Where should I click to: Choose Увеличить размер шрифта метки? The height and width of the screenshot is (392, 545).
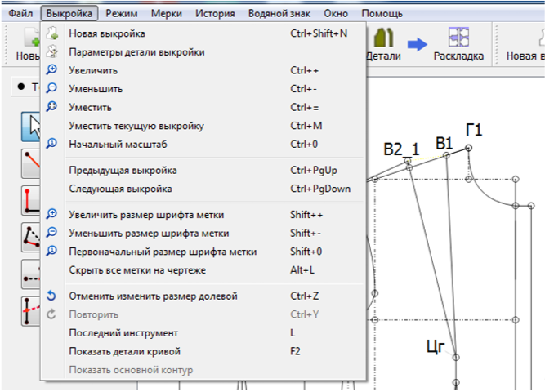pyautogui.click(x=203, y=215)
